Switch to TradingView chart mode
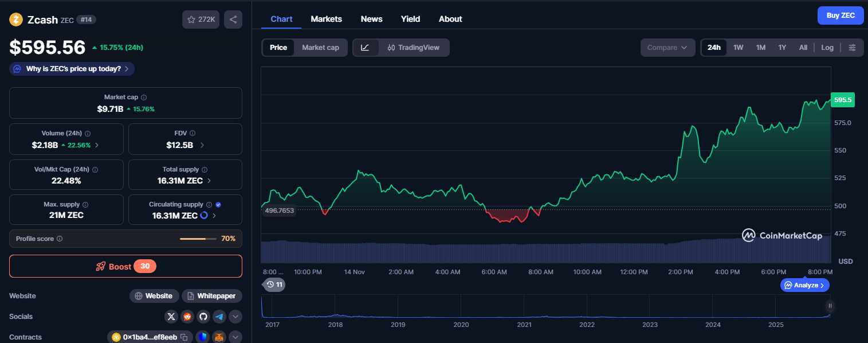This screenshot has height=343, width=868. click(x=414, y=48)
